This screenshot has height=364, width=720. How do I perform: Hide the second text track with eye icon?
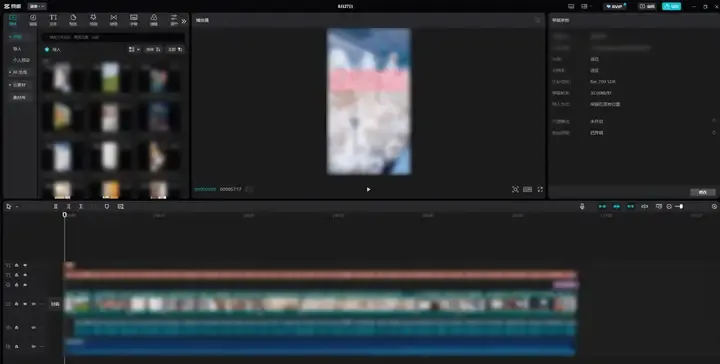25,275
